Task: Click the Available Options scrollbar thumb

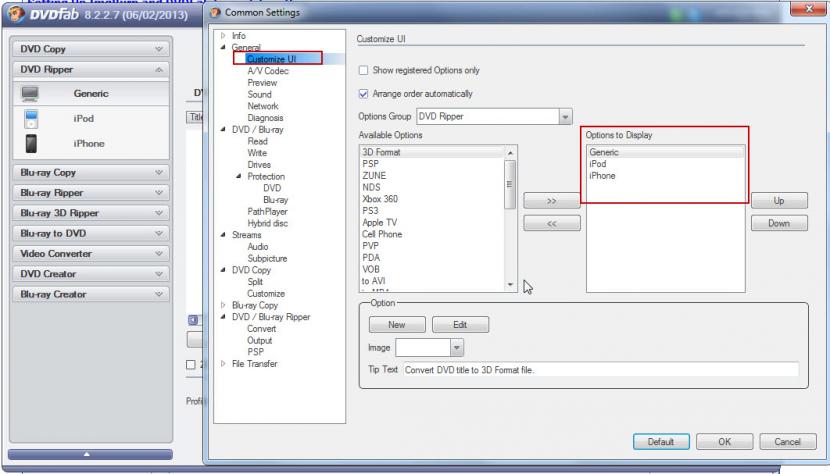Action: point(510,184)
